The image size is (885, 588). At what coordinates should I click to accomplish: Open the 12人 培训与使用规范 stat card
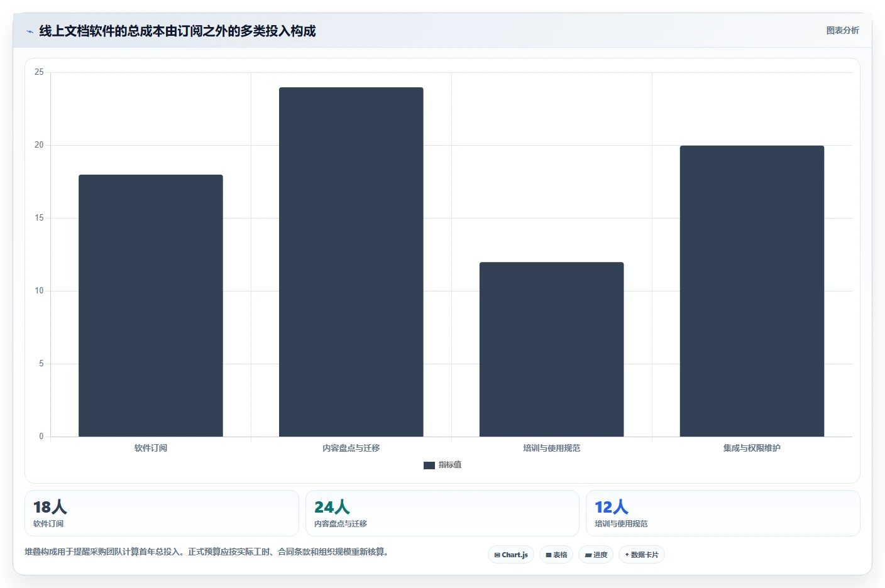tap(723, 513)
